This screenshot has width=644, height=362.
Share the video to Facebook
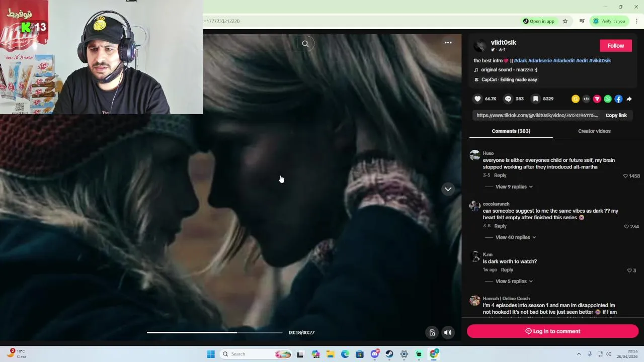618,99
